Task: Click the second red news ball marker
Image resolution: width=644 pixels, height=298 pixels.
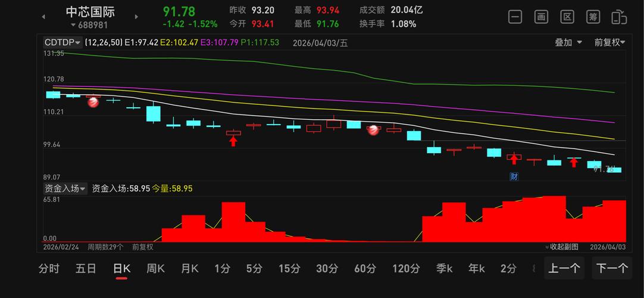Action: (373, 130)
